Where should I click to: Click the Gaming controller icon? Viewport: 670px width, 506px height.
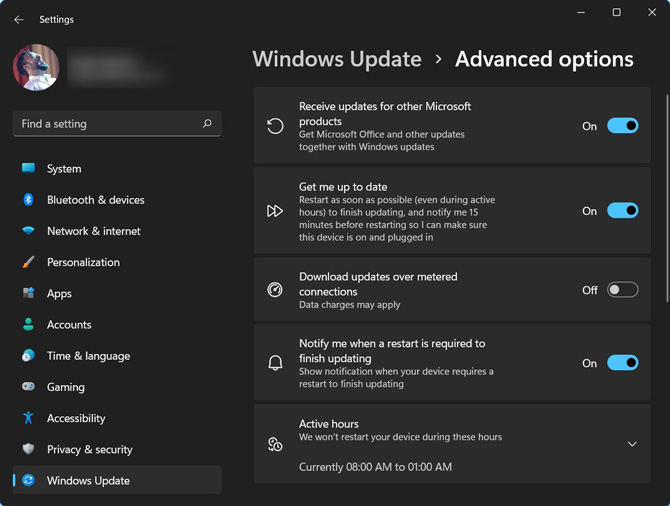[x=28, y=387]
